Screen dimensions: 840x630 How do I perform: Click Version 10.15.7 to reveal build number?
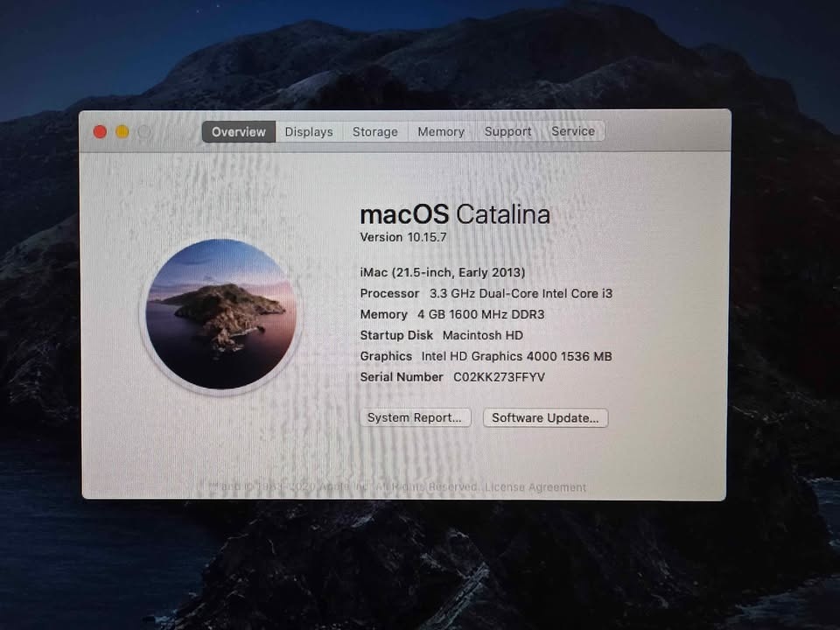(x=403, y=237)
